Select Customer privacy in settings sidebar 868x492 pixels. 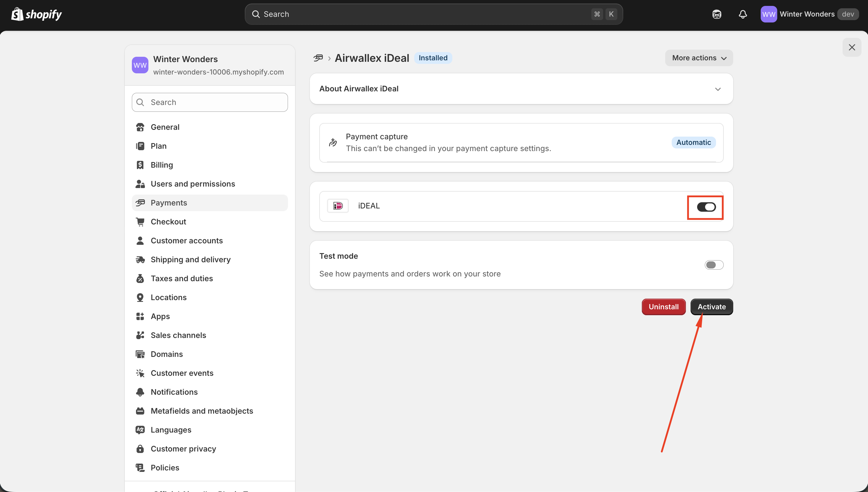[x=183, y=449]
